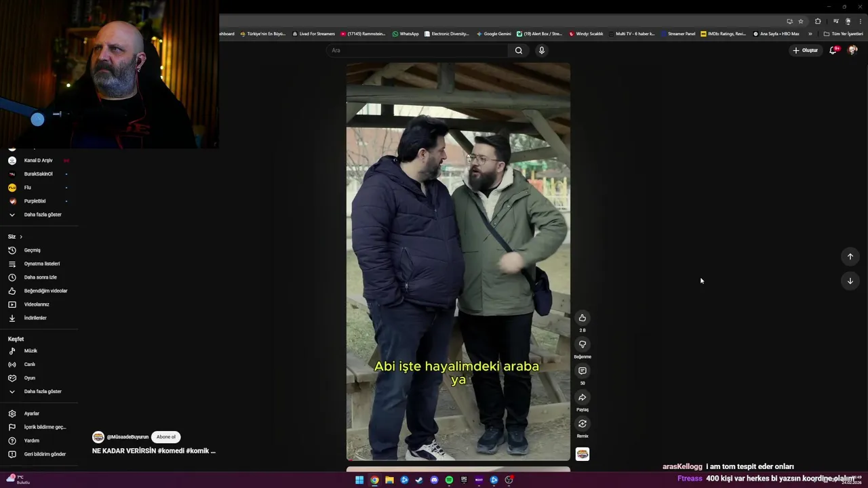
Task: Open Steam from the taskbar
Action: pos(419,480)
